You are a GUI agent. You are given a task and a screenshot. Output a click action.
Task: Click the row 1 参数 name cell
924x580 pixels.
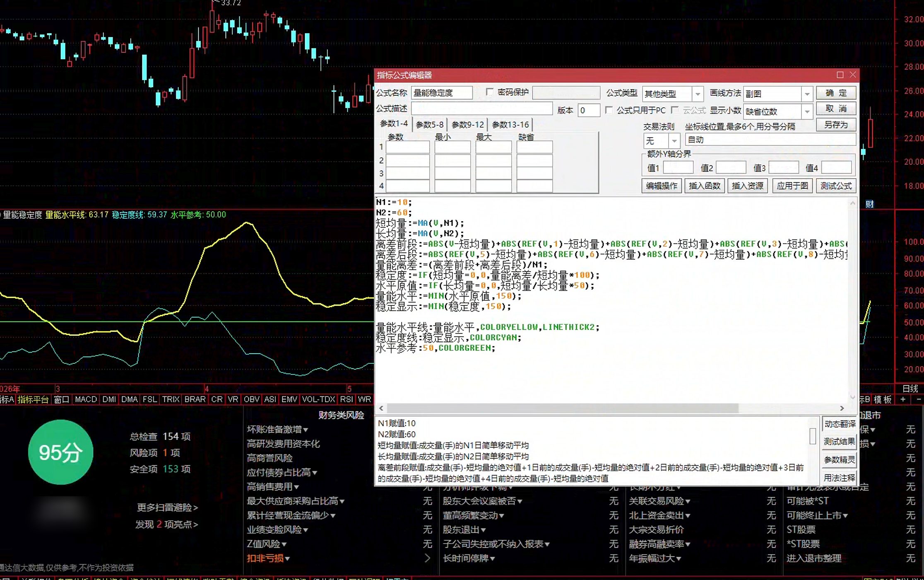coord(407,147)
